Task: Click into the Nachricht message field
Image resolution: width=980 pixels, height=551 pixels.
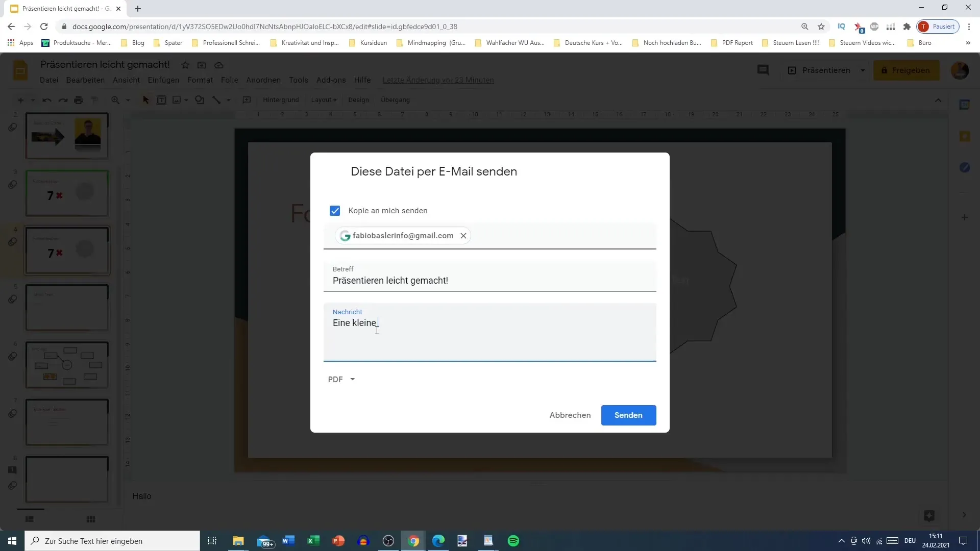Action: [489, 332]
